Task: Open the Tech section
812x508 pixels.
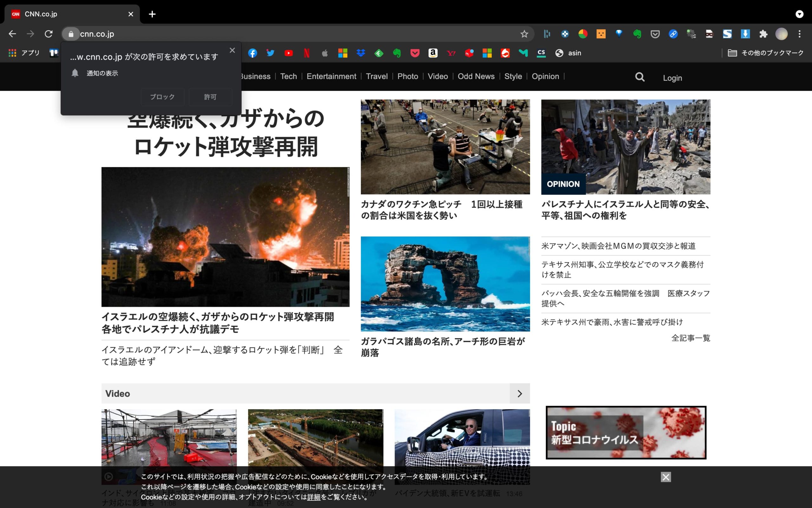Action: (x=289, y=76)
